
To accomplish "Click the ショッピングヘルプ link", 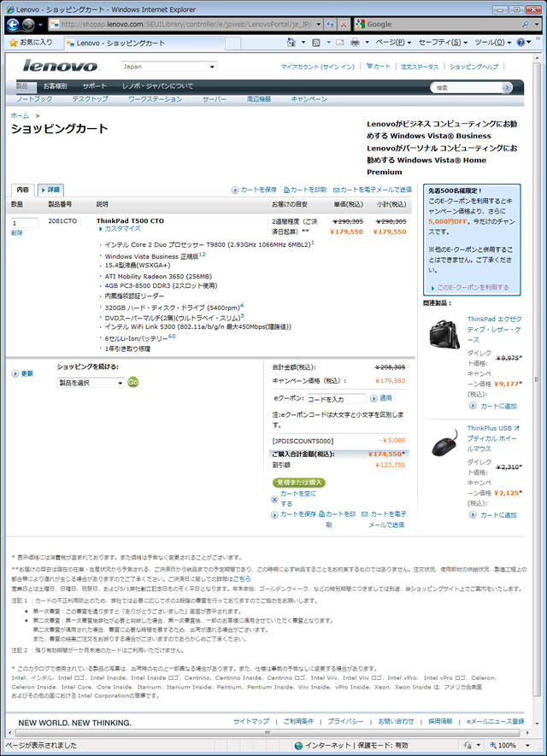I will point(473,67).
